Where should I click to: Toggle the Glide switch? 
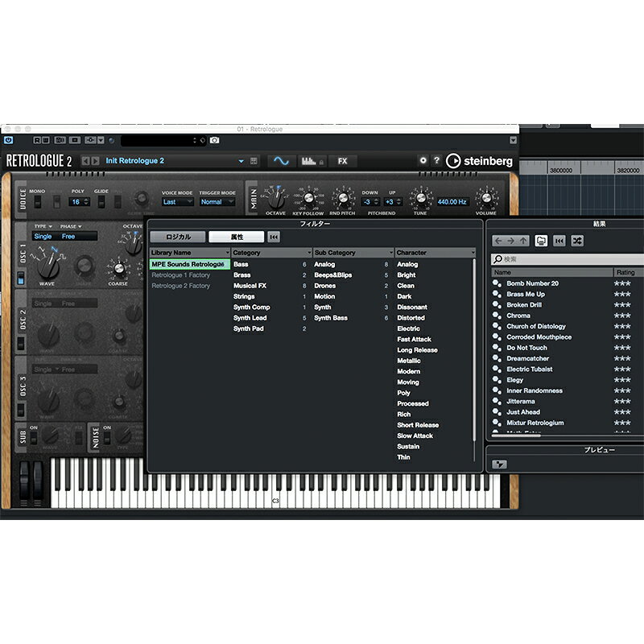pos(101,202)
